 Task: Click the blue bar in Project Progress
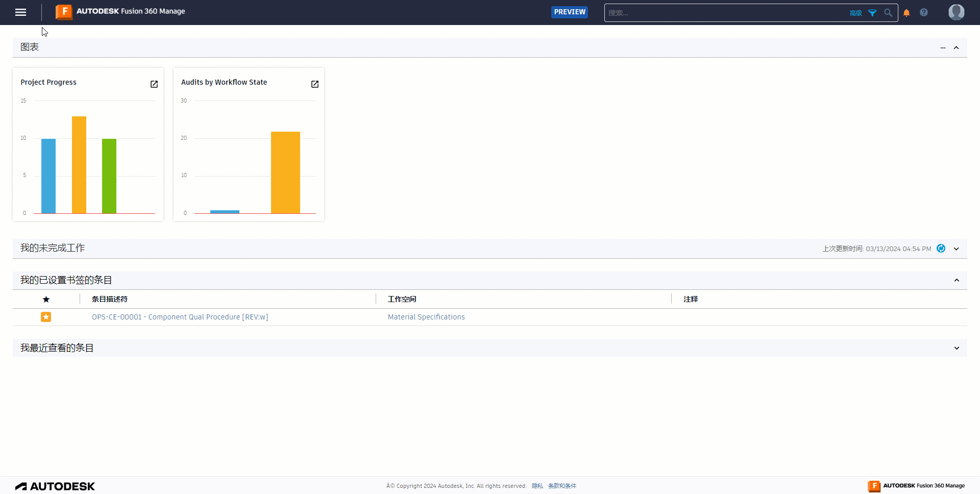[48, 176]
